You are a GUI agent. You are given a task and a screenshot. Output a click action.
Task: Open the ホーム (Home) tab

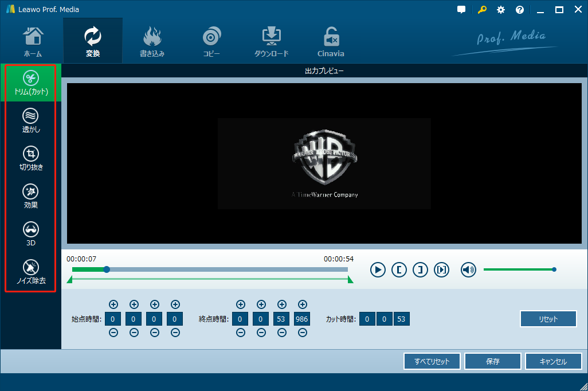tap(33, 41)
